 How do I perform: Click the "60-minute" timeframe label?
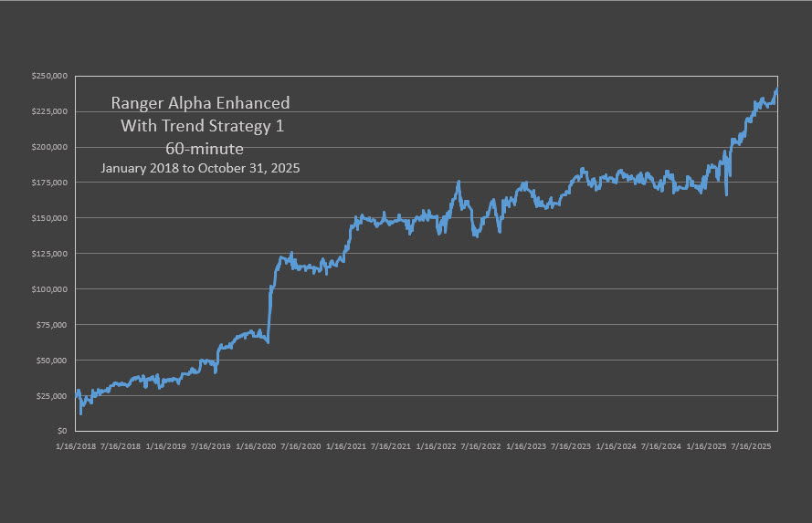point(201,148)
